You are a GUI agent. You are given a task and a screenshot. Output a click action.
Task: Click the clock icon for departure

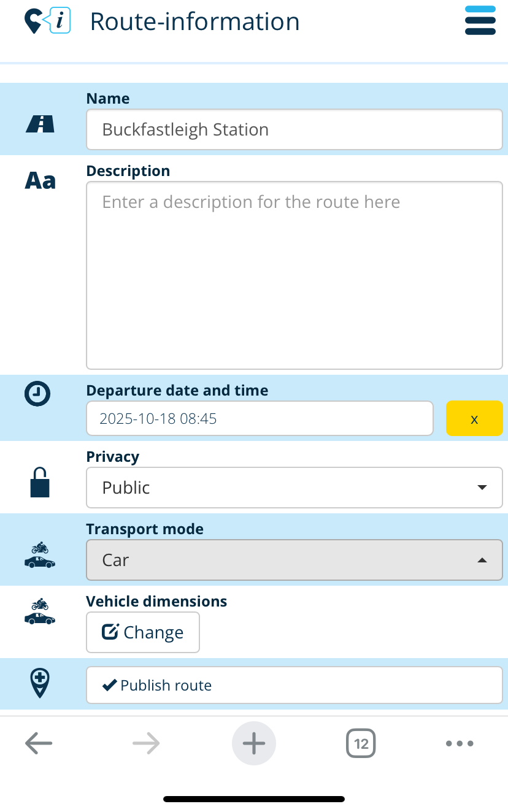38,393
